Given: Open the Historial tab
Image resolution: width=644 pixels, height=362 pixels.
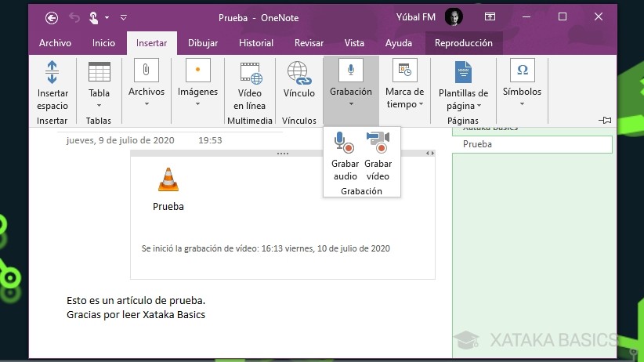Looking at the screenshot, I should [x=256, y=43].
